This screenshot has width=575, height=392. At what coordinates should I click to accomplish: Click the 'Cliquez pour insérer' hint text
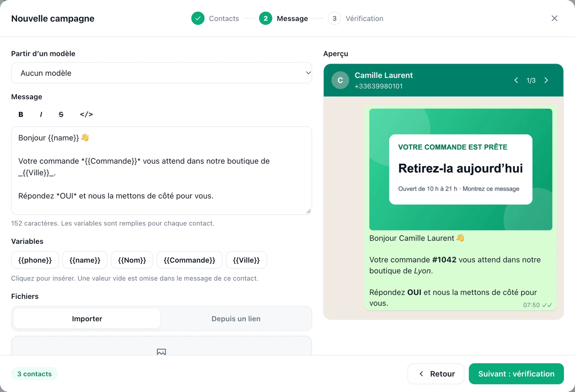coord(135,278)
